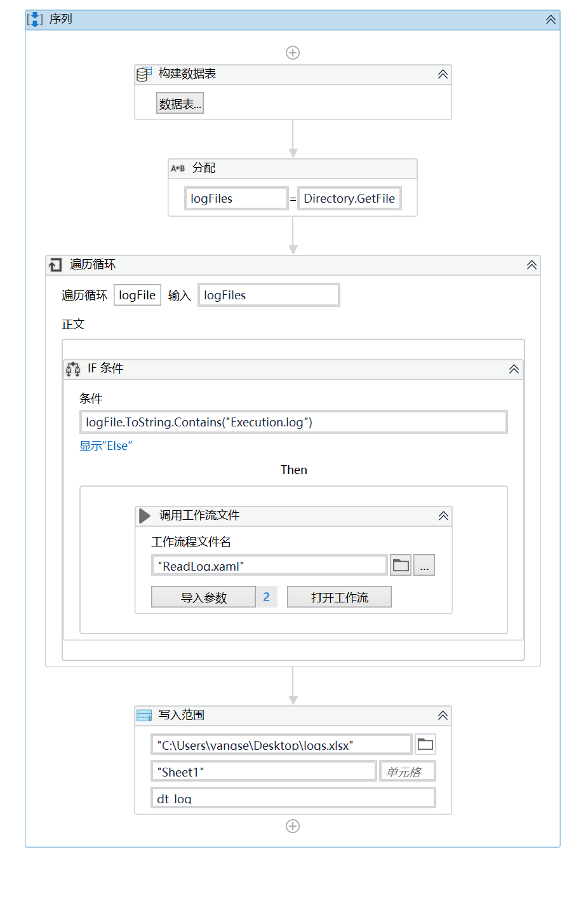
Task: Browse for Excel file folder icon
Action: point(425,744)
